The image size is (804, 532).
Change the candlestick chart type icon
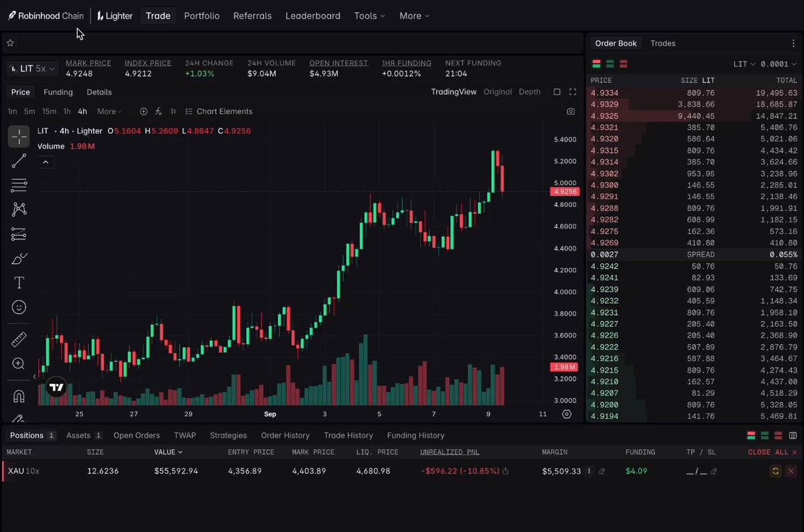[174, 111]
